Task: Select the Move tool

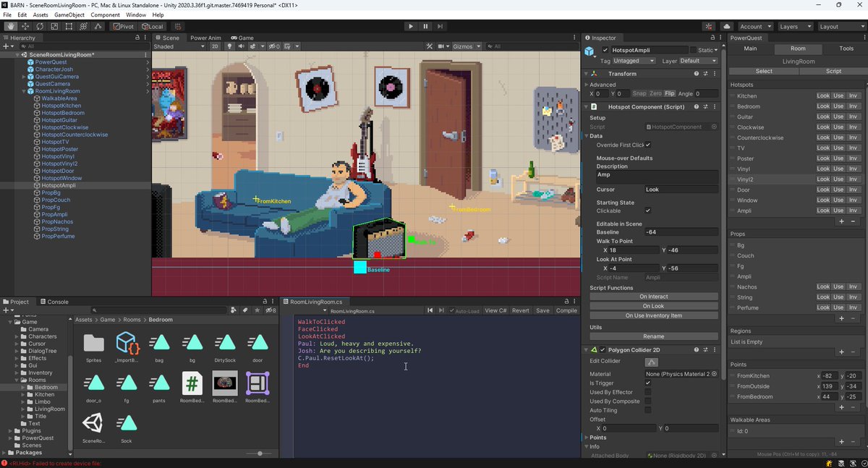Action: (24, 26)
